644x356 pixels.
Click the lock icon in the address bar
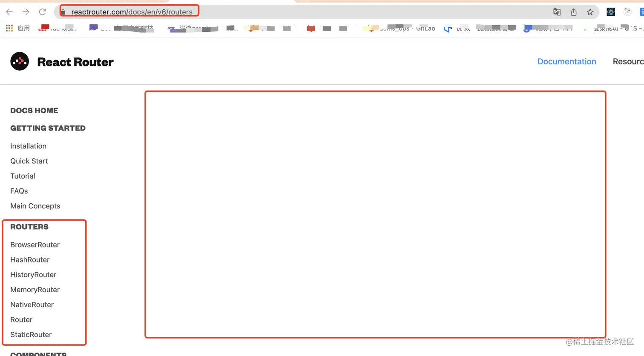pyautogui.click(x=63, y=12)
